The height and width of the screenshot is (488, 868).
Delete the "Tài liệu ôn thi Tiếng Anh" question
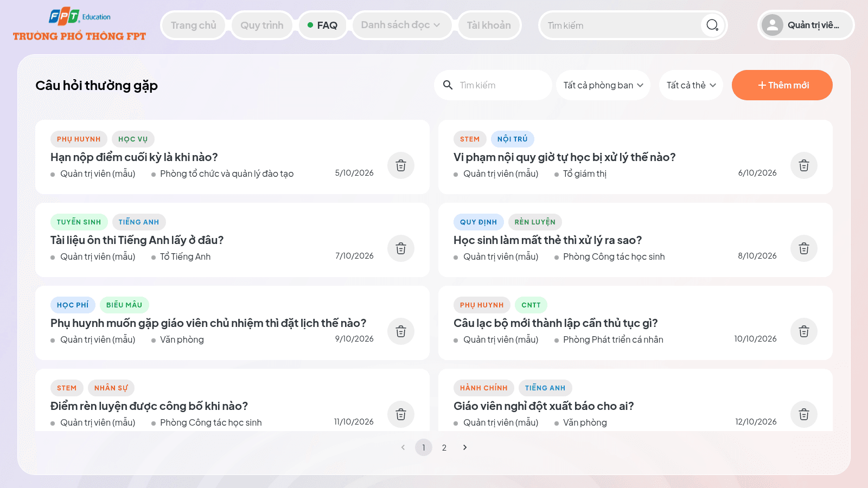tap(401, 248)
